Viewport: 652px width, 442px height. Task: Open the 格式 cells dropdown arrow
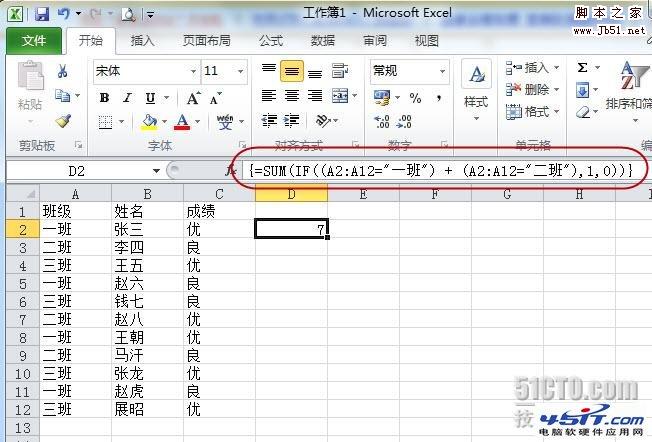[557, 111]
